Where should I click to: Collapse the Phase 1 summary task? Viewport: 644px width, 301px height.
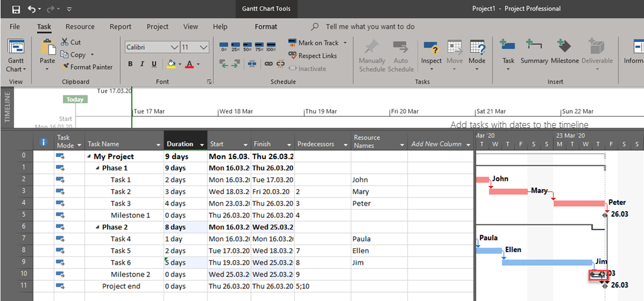click(97, 168)
